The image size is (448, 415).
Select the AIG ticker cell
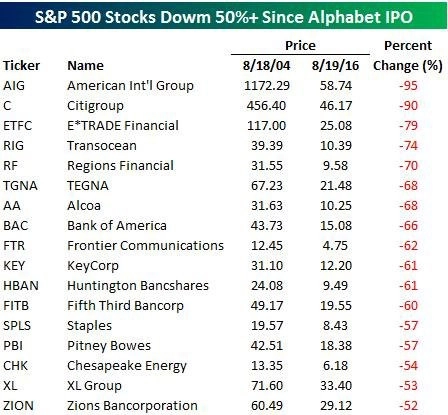point(14,86)
